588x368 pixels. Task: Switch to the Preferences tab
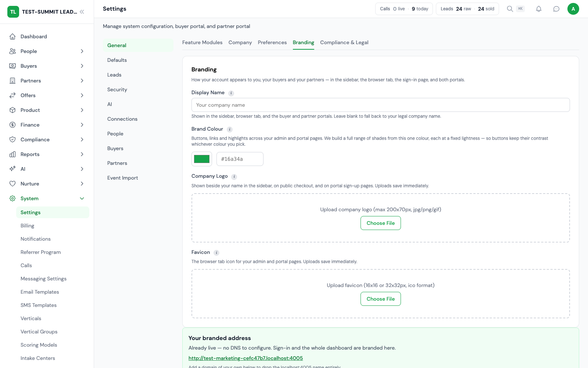click(x=272, y=42)
